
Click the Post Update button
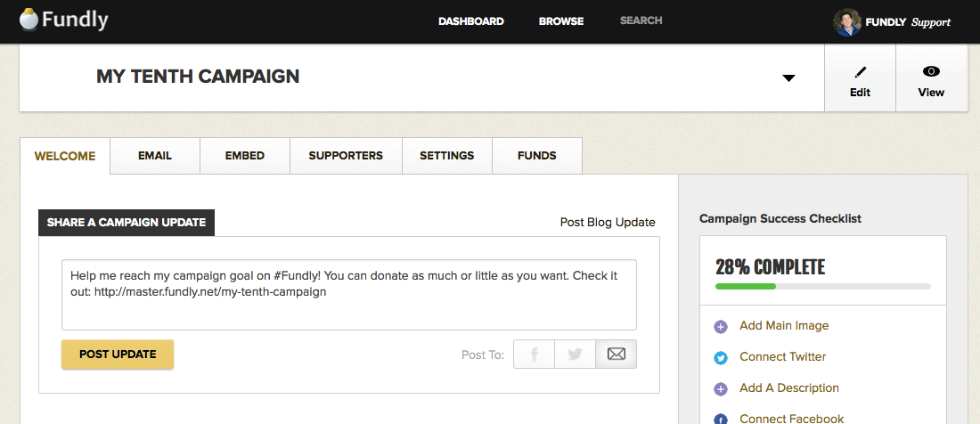[x=118, y=354]
